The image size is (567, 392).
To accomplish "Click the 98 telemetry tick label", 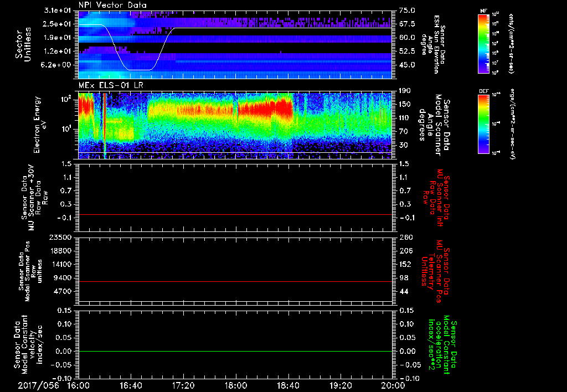I will click(403, 278).
